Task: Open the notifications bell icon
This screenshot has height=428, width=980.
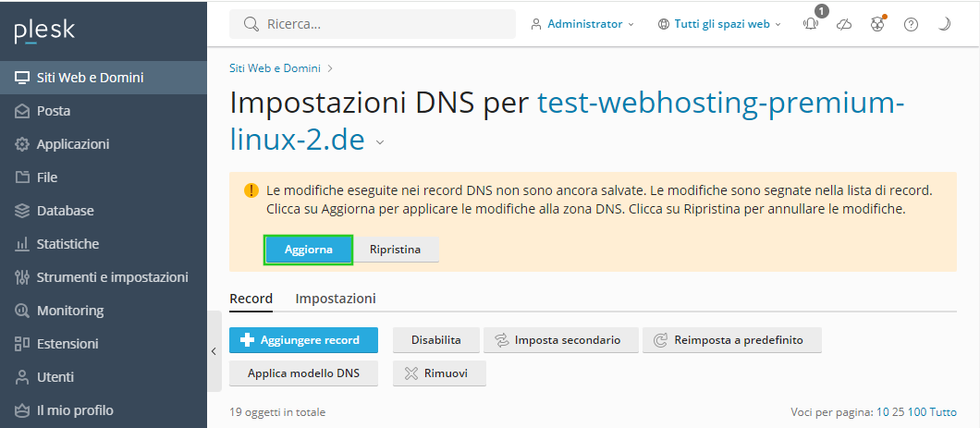Action: coord(811,24)
